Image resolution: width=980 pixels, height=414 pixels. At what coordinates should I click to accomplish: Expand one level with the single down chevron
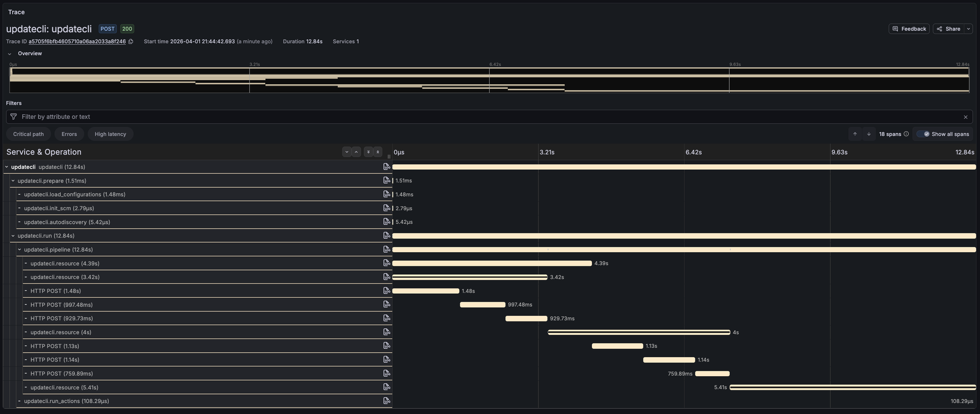[347, 152]
